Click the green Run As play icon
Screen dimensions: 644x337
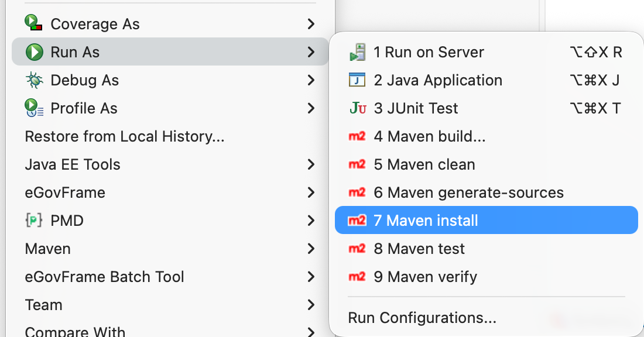coord(35,52)
